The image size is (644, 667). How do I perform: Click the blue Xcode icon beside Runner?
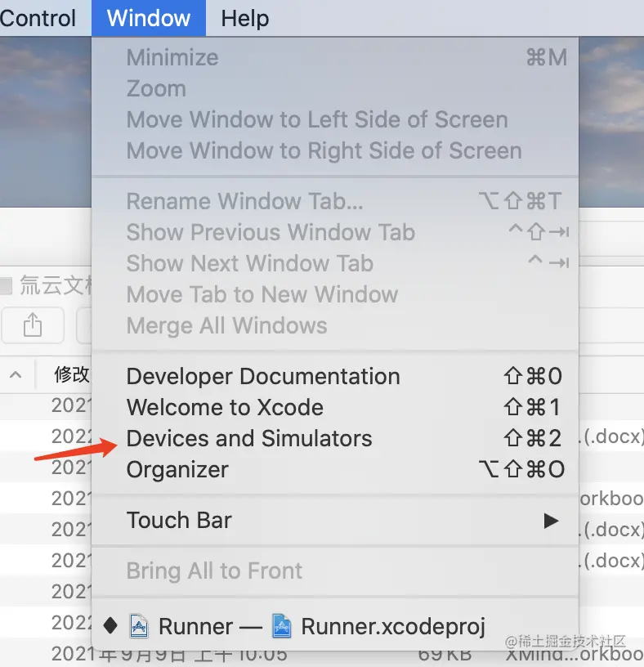(139, 627)
